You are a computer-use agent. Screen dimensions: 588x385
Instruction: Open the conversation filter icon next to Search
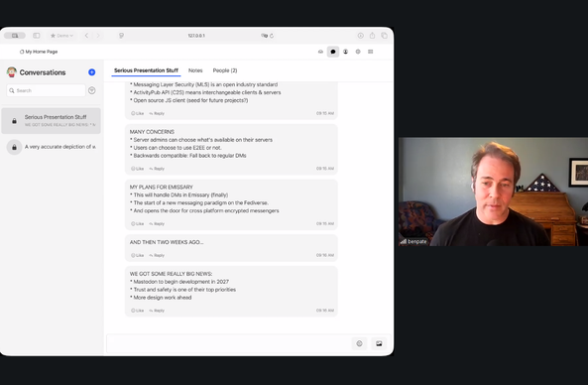point(92,90)
